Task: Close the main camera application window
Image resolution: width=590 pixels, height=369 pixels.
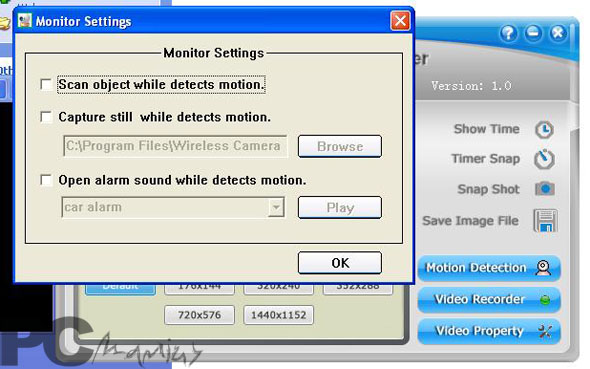Action: [558, 33]
